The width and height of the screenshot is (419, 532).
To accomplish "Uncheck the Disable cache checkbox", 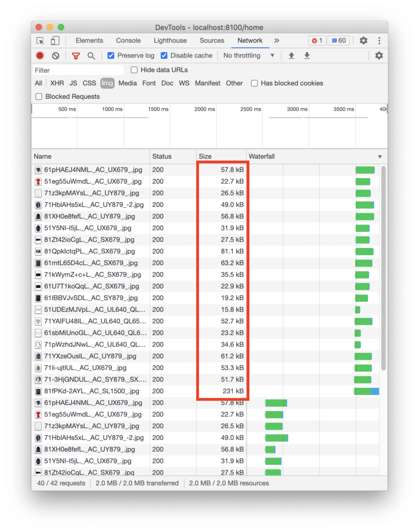I will 164,56.
